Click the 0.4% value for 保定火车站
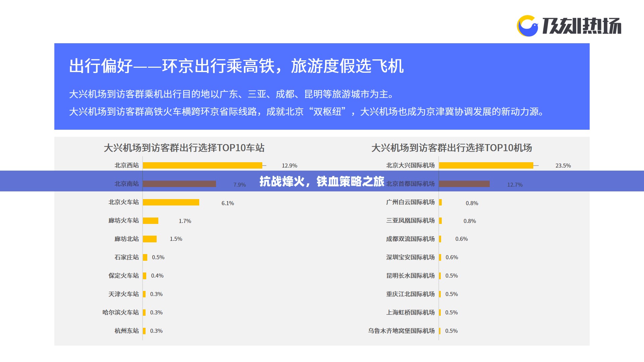 click(157, 276)
